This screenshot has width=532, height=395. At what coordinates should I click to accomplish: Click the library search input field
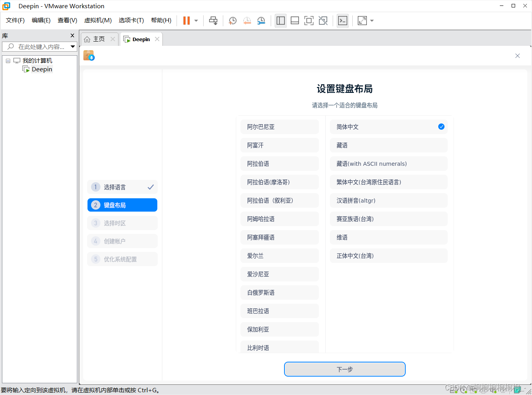tap(36, 47)
